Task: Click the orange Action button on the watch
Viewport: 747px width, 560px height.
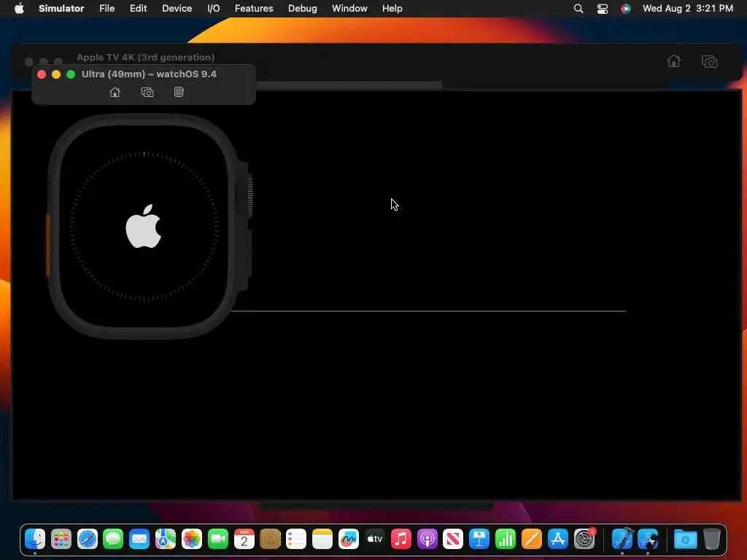Action: coord(47,245)
